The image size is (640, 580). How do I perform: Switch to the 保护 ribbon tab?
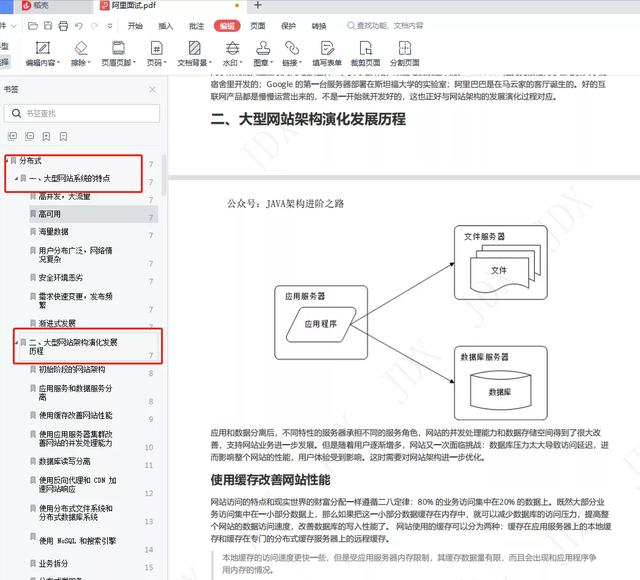pos(288,26)
